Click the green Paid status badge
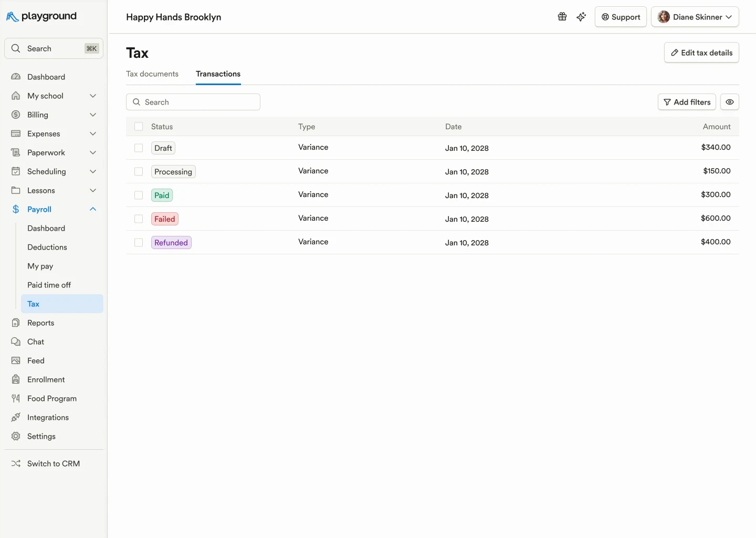The image size is (756, 538). click(162, 195)
